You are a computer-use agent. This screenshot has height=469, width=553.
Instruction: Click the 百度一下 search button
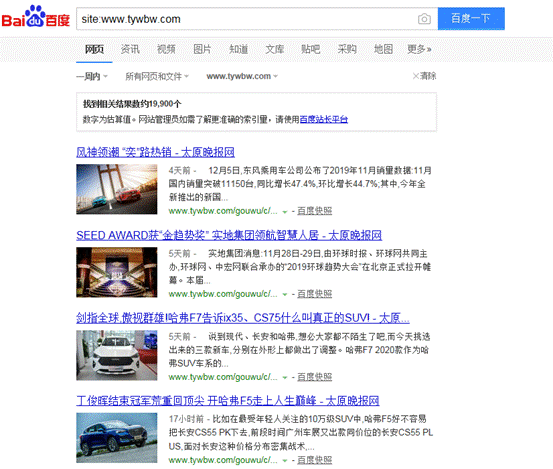pos(471,18)
